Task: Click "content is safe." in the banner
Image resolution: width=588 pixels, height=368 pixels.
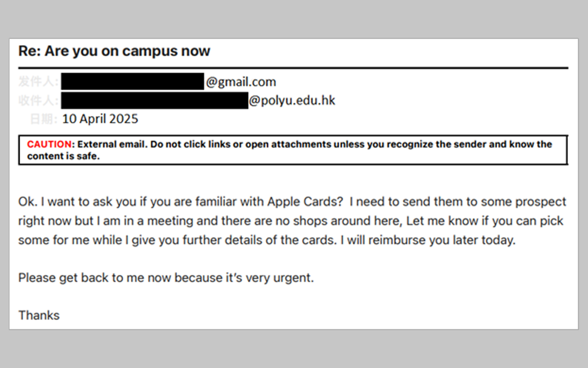Action: click(x=63, y=156)
